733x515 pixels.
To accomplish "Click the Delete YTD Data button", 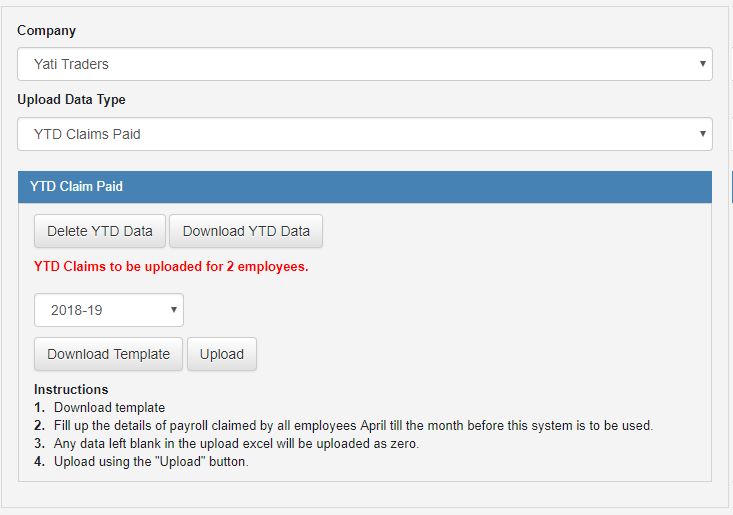I will pyautogui.click(x=100, y=231).
